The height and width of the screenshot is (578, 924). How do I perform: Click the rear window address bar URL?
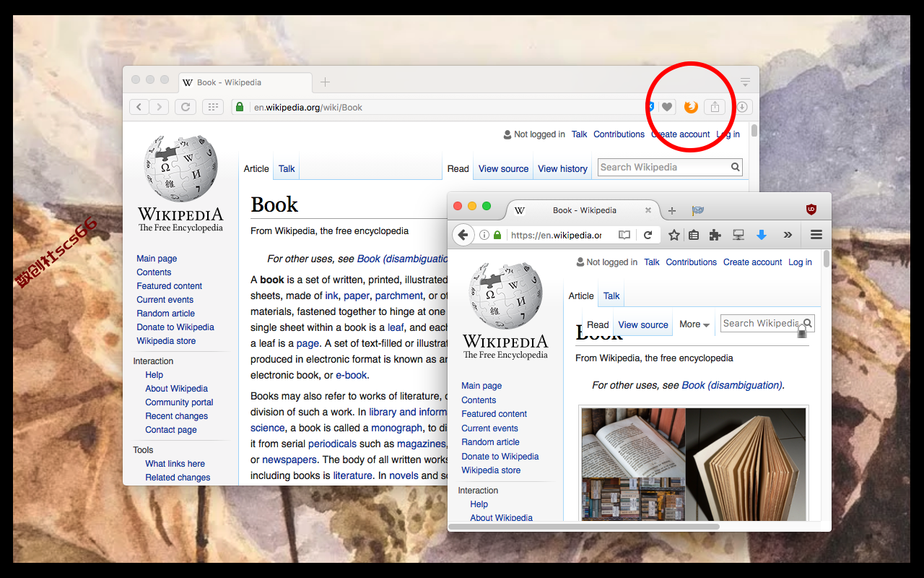(308, 108)
